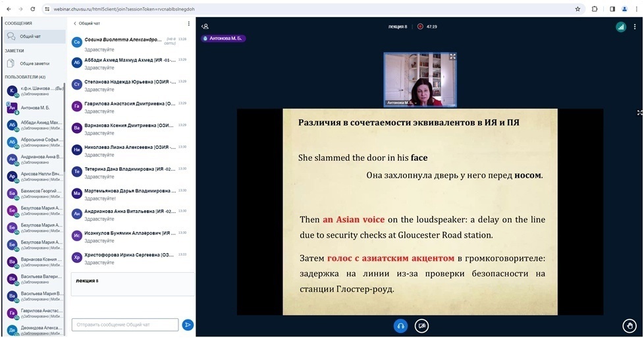Open the connection status signal icon

point(620,27)
